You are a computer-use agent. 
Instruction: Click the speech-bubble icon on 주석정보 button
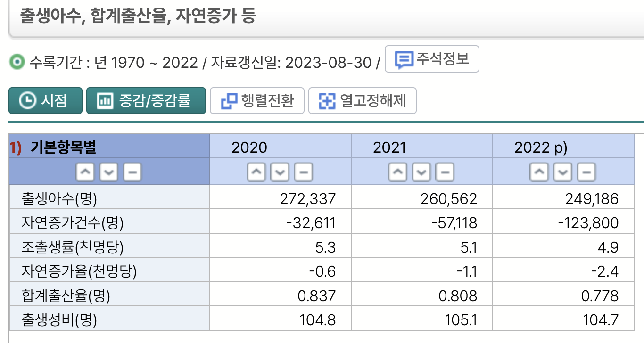pyautogui.click(x=405, y=58)
